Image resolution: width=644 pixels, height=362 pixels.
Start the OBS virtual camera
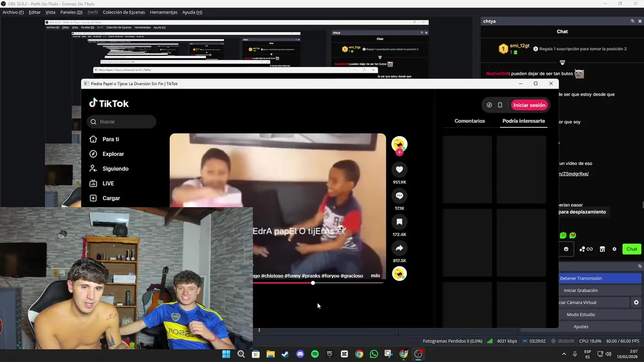click(594, 303)
